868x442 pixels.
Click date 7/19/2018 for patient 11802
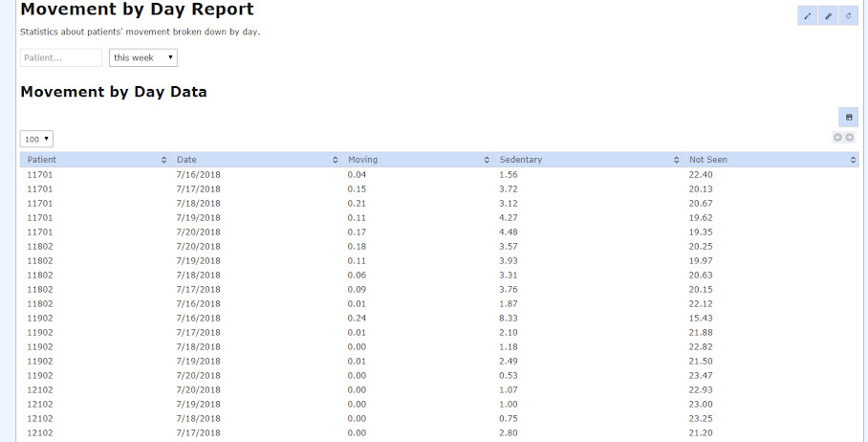pos(198,261)
